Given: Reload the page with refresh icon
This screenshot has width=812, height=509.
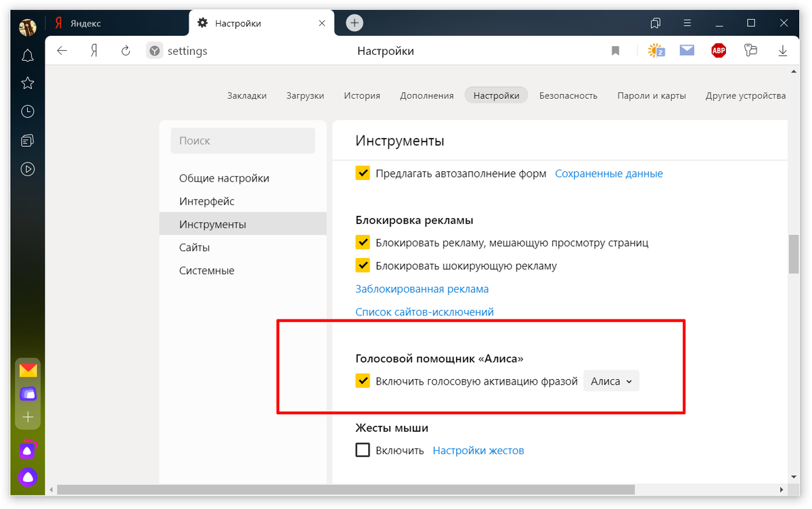Looking at the screenshot, I should click(x=125, y=51).
